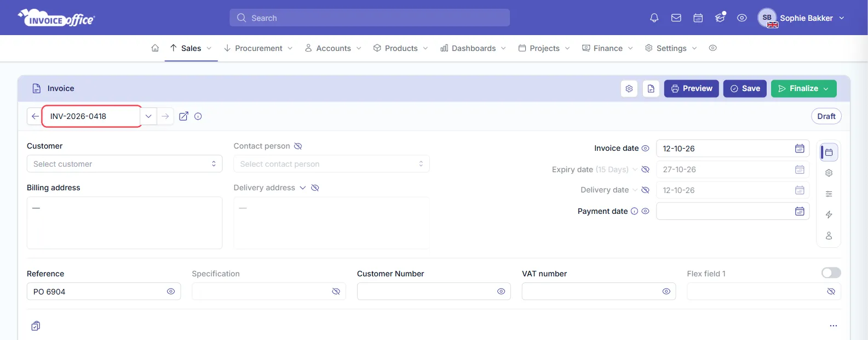Open the mail envelope icon
868x340 pixels.
coord(676,18)
